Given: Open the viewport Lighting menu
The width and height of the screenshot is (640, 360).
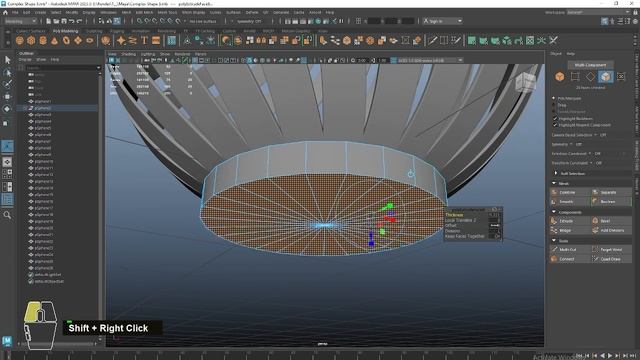Looking at the screenshot, I should pos(148,54).
